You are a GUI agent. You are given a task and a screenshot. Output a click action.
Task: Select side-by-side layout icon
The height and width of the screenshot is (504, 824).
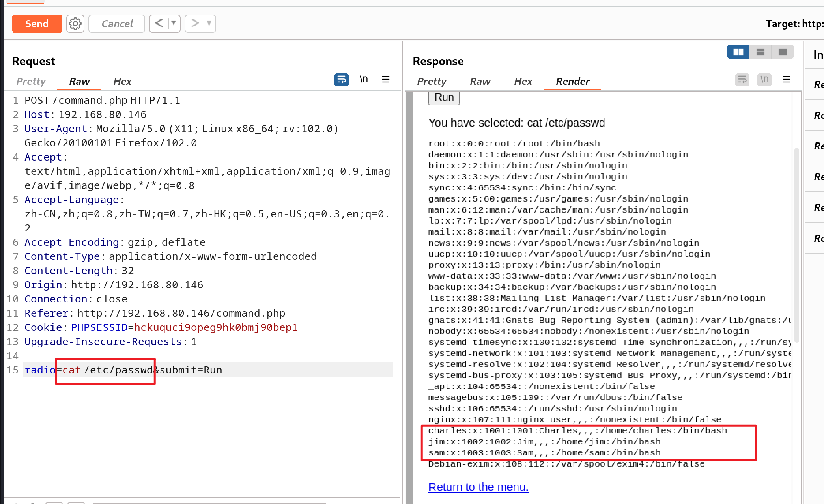pyautogui.click(x=738, y=52)
